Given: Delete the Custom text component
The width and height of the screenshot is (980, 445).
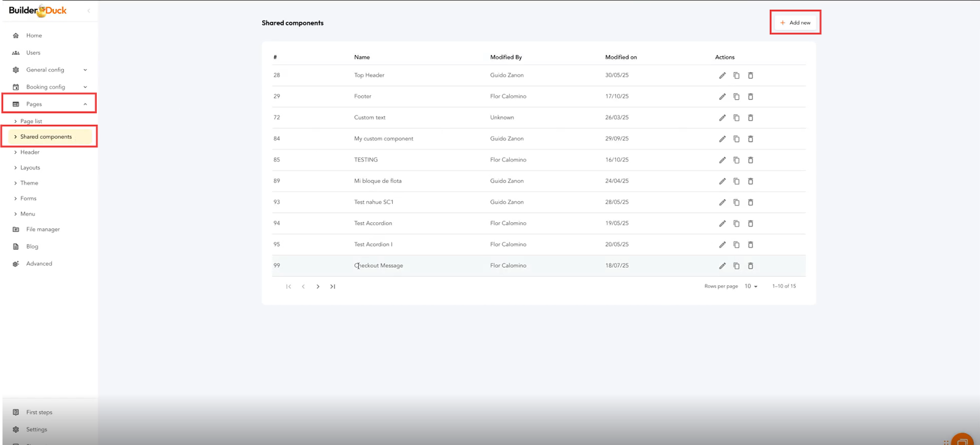Looking at the screenshot, I should click(750, 118).
